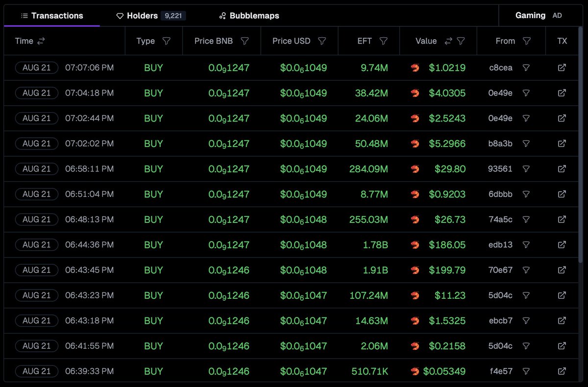Screen dimensions: 588x387
Task: Click wallet address b8a3b
Action: click(501, 144)
